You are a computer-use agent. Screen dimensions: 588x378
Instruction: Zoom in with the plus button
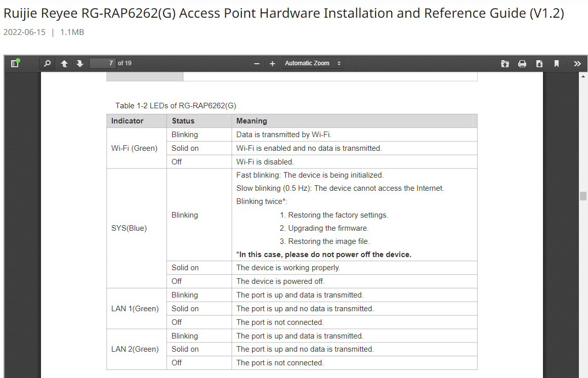coord(273,64)
